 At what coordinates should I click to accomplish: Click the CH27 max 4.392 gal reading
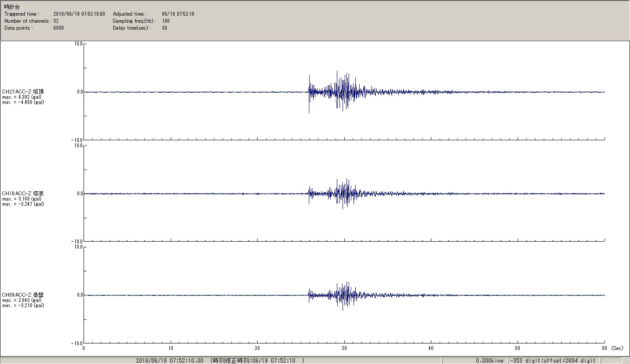(22, 97)
